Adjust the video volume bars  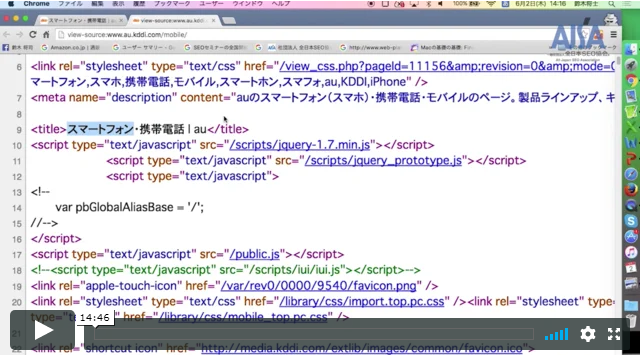tap(556, 335)
